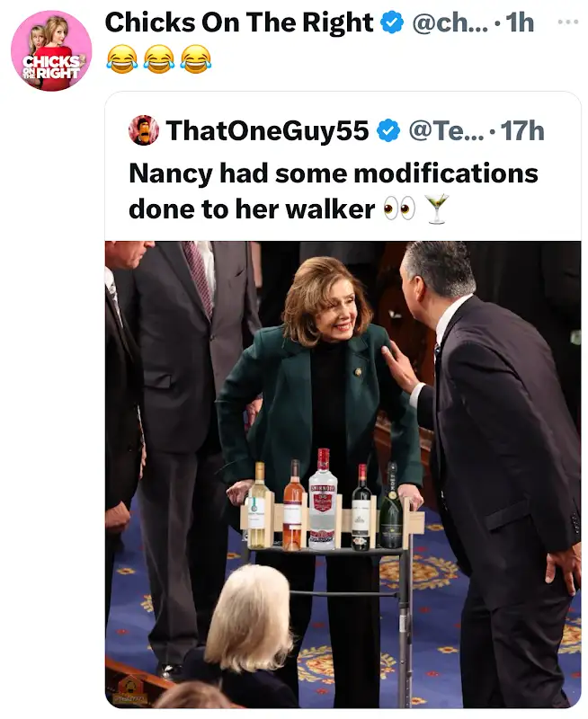The image size is (588, 719).
Task: Click ThatOneGuy55's blue verified checkmark
Action: tap(388, 131)
